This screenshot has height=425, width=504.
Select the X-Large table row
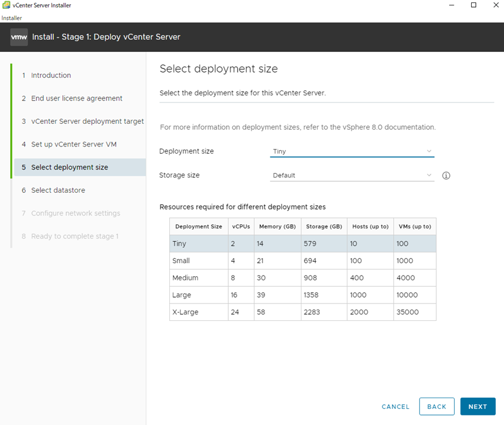(x=302, y=312)
